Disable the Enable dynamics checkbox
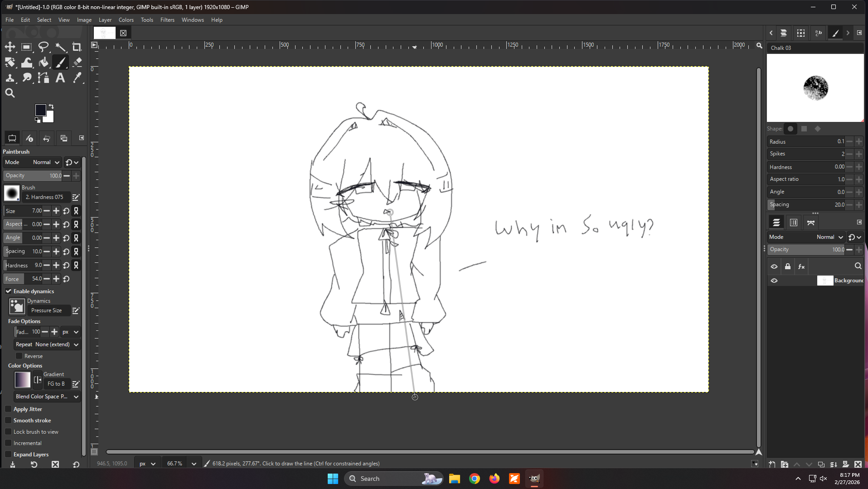Image resolution: width=868 pixels, height=489 pixels. point(9,291)
